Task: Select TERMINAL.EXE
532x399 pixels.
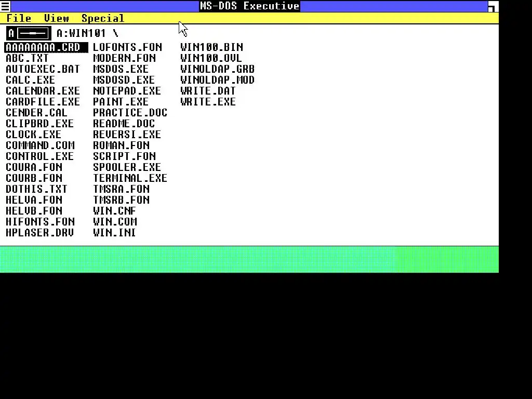Action: tap(130, 178)
